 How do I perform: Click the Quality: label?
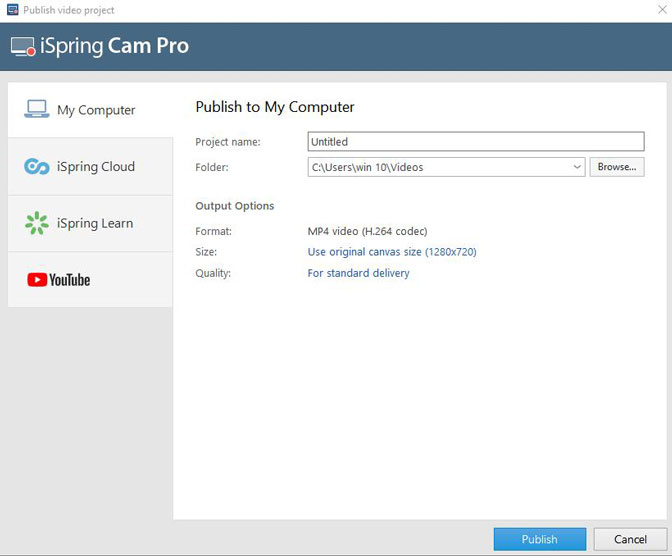pyautogui.click(x=213, y=273)
